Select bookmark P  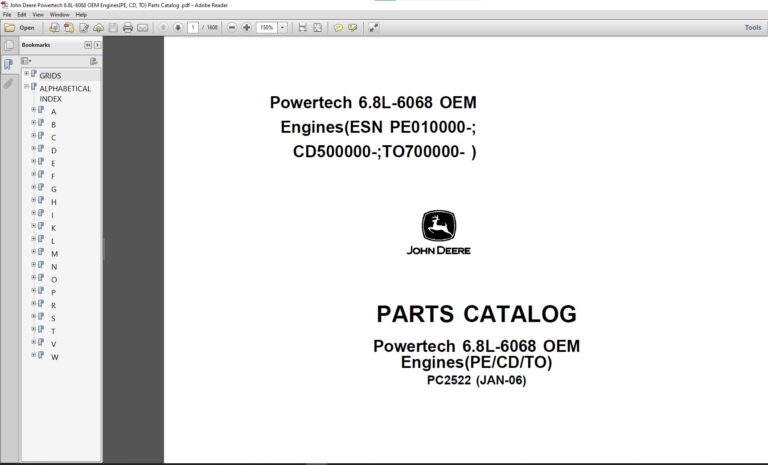pos(53,293)
